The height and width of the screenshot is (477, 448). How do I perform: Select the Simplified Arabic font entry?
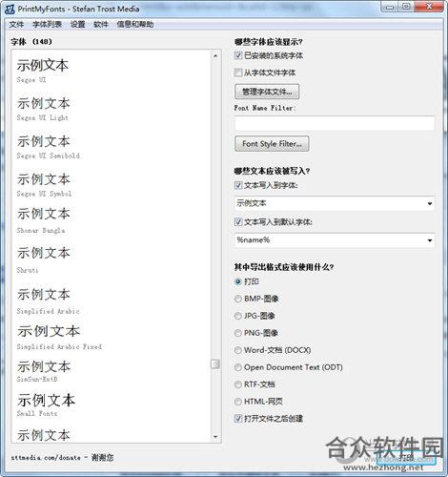(x=49, y=301)
